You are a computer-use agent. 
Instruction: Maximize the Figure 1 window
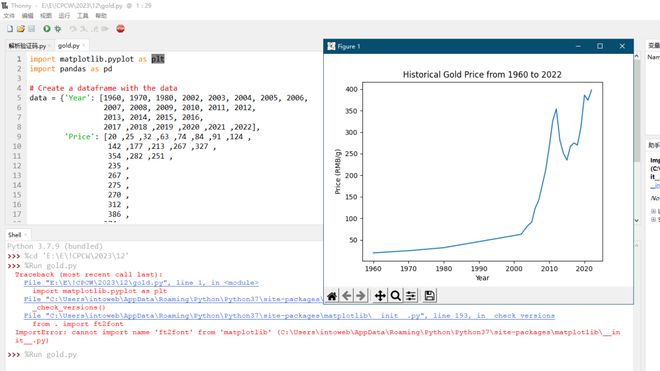point(600,46)
